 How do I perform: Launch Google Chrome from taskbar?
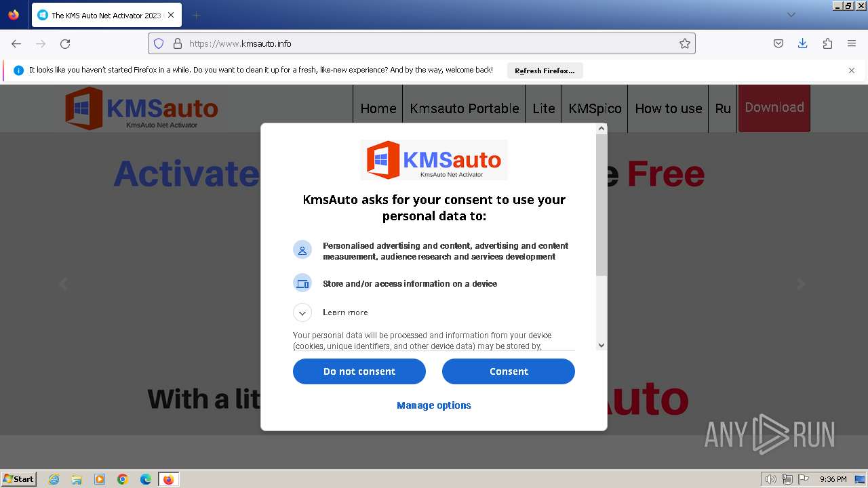click(x=123, y=479)
